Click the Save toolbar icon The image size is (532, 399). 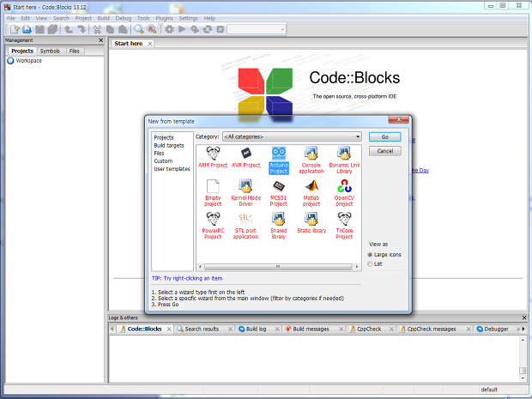coord(39,29)
